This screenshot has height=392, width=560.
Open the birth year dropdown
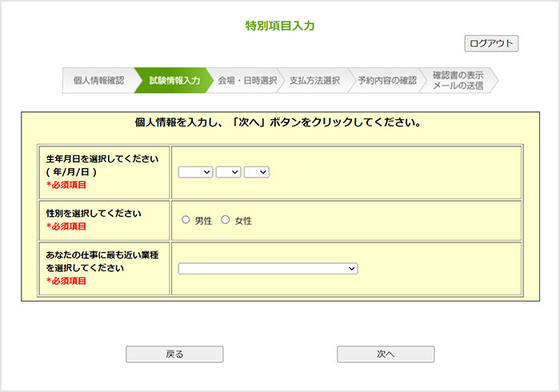coord(195,172)
